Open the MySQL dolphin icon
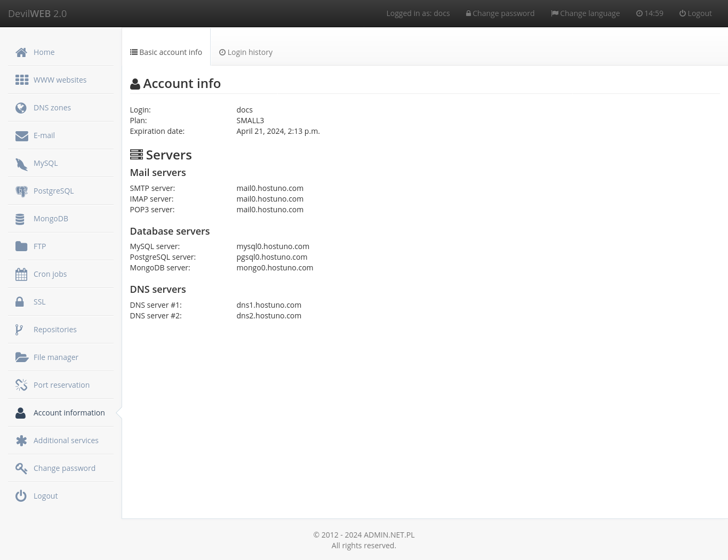Screen dimensions: 728x560 click(x=21, y=164)
